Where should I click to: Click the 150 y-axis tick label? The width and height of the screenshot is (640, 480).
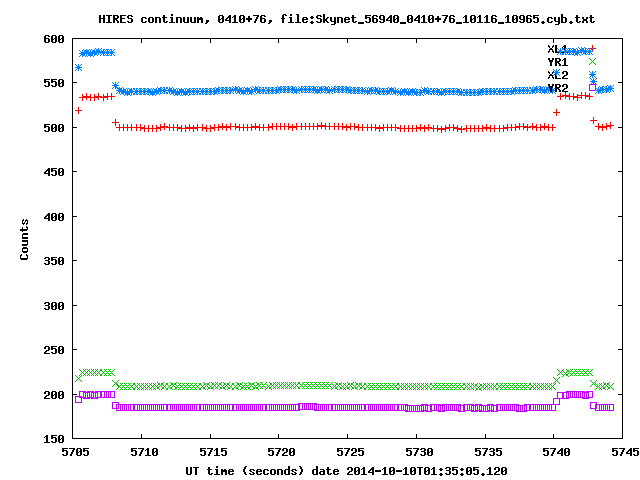[54, 439]
